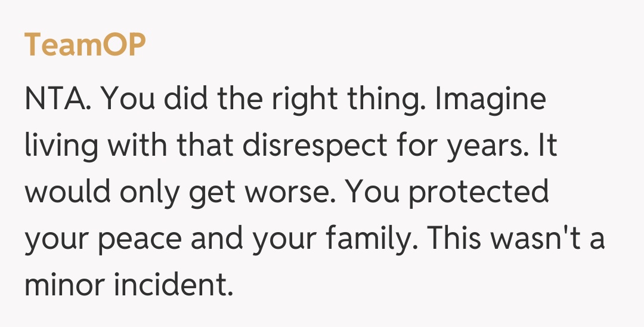Click the 'NTA.' verdict text
Image resolution: width=644 pixels, height=327 pixels.
coord(58,99)
